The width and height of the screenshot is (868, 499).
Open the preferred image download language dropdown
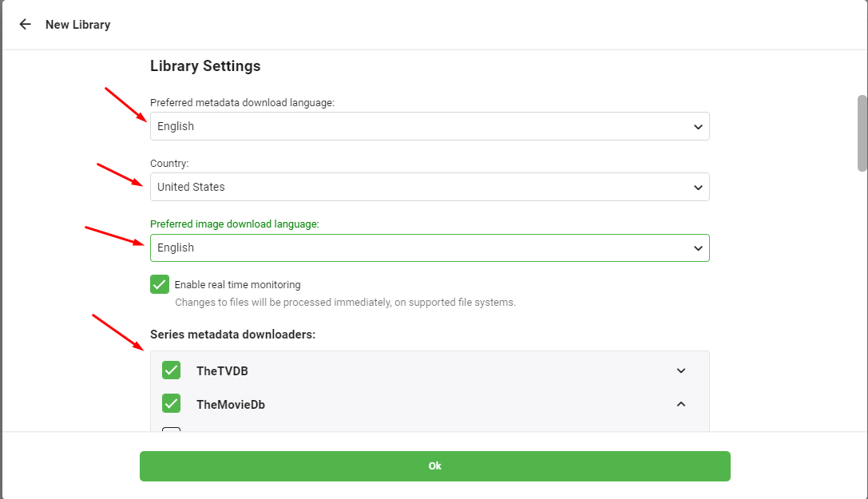[430, 248]
